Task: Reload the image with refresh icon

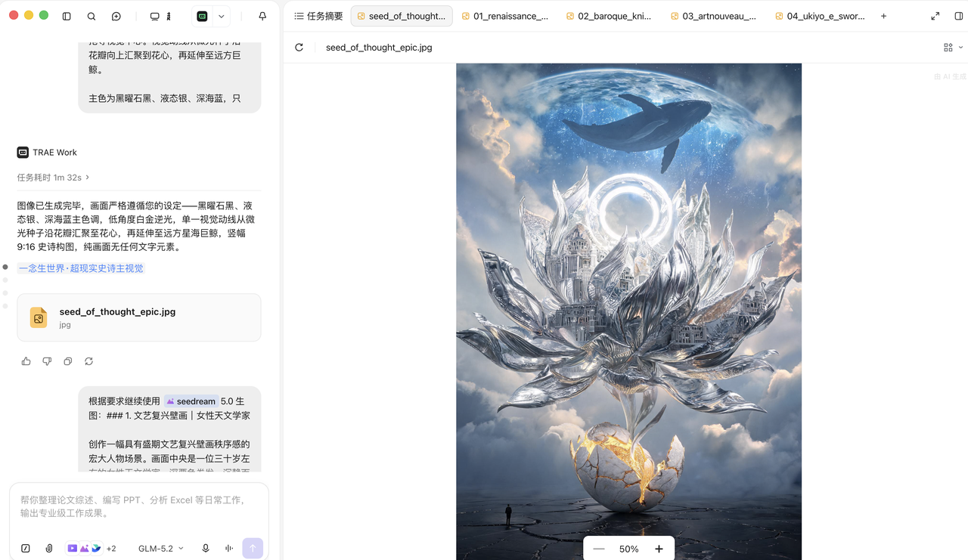Action: [299, 47]
